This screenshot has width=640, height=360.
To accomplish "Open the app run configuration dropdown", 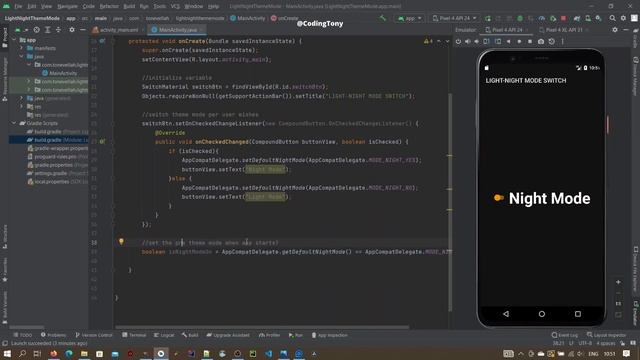I will [x=409, y=18].
